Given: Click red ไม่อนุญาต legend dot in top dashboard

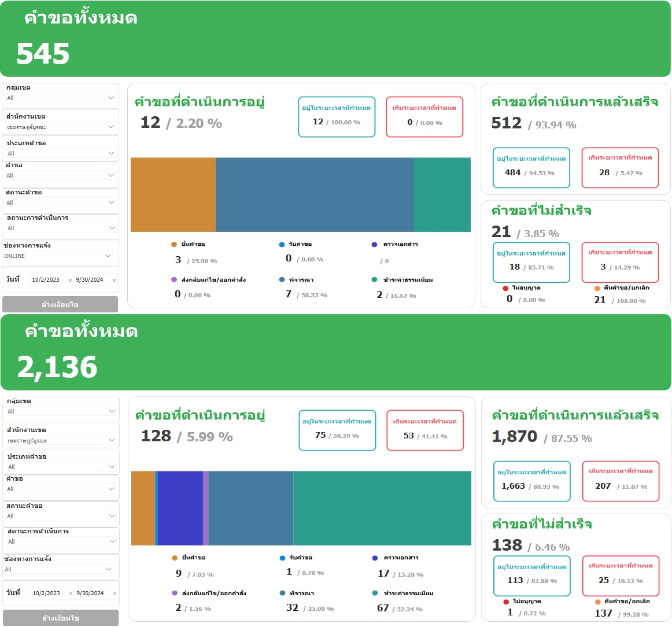Looking at the screenshot, I should [505, 288].
